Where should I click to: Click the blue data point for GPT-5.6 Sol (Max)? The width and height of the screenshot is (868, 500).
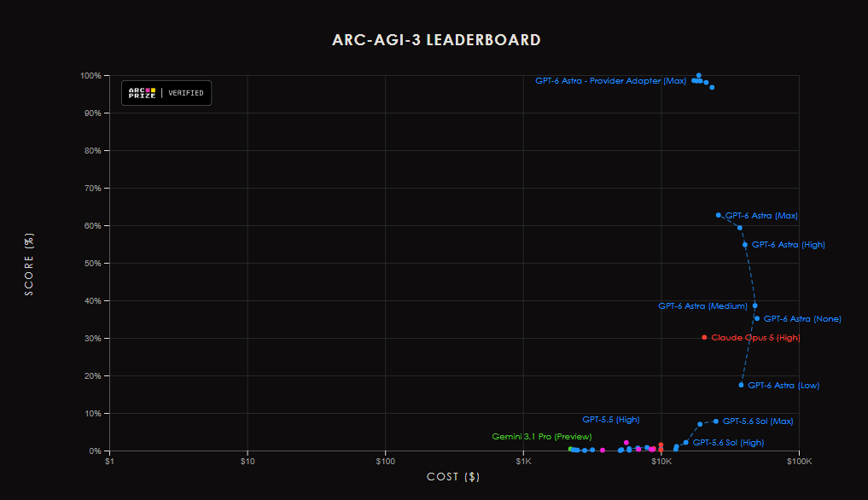click(x=716, y=422)
